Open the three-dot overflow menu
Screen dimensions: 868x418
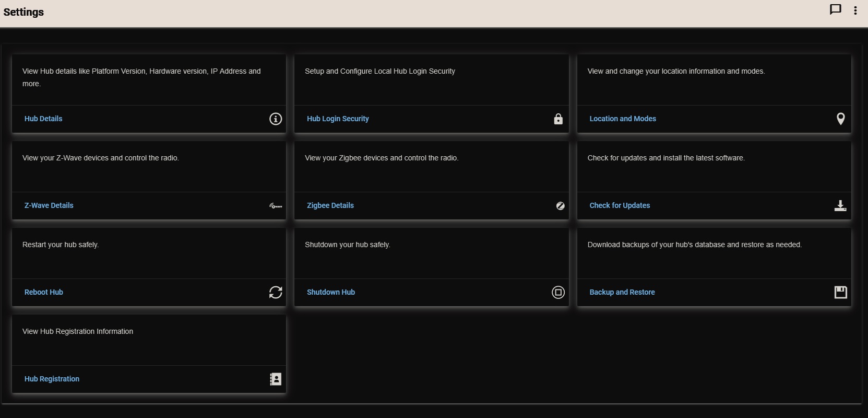coord(855,10)
